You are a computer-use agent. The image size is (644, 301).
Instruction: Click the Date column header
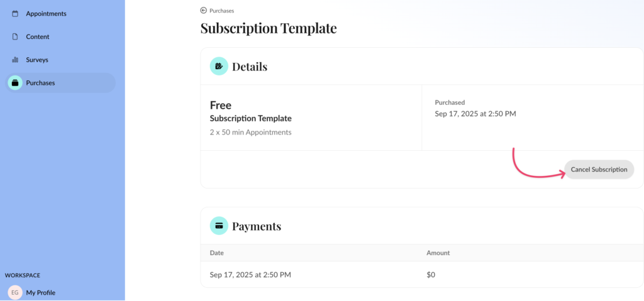(216, 253)
